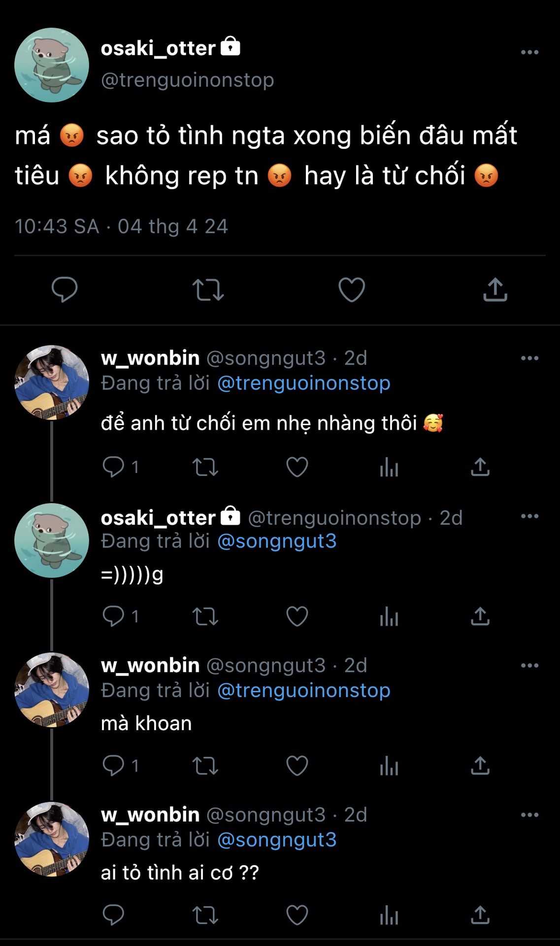Open osaki_otter's profile picture at top
Image resolution: width=560 pixels, height=946 pixels.
point(52,65)
